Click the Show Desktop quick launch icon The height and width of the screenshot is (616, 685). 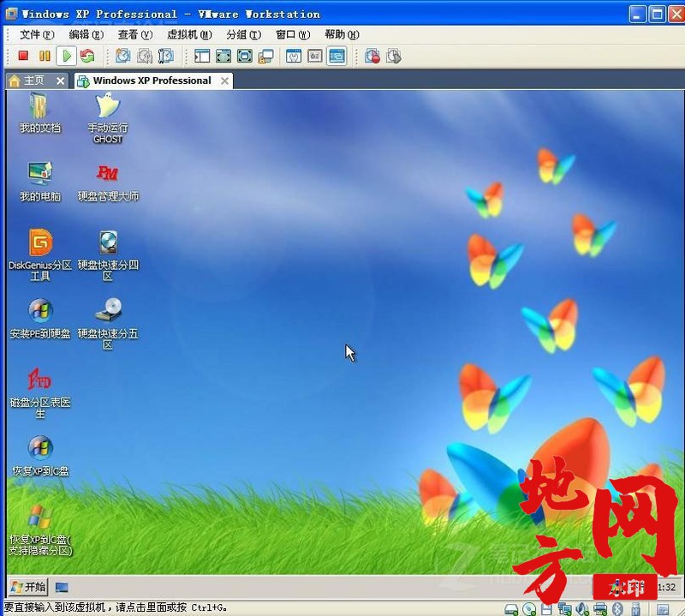[62, 587]
